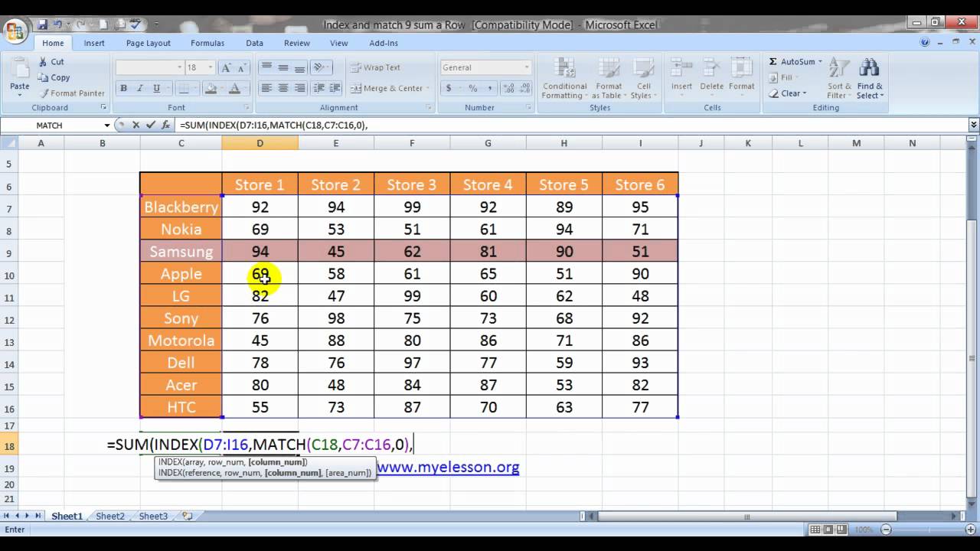Viewport: 980px width, 551px height.
Task: Click Insert cells button
Action: (x=681, y=78)
